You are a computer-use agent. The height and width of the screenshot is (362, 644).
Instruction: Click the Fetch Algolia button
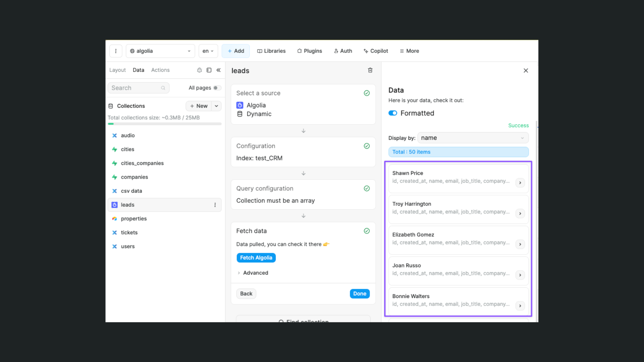256,257
